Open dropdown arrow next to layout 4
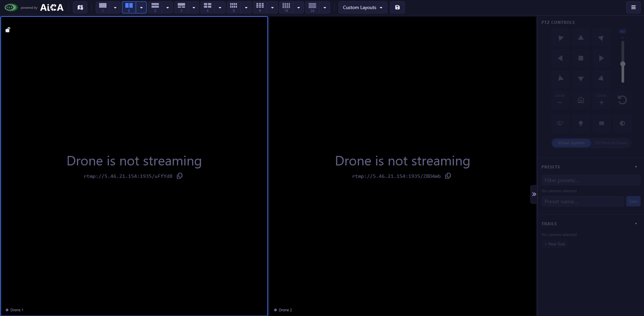The width and height of the screenshot is (644, 316). [x=220, y=7]
